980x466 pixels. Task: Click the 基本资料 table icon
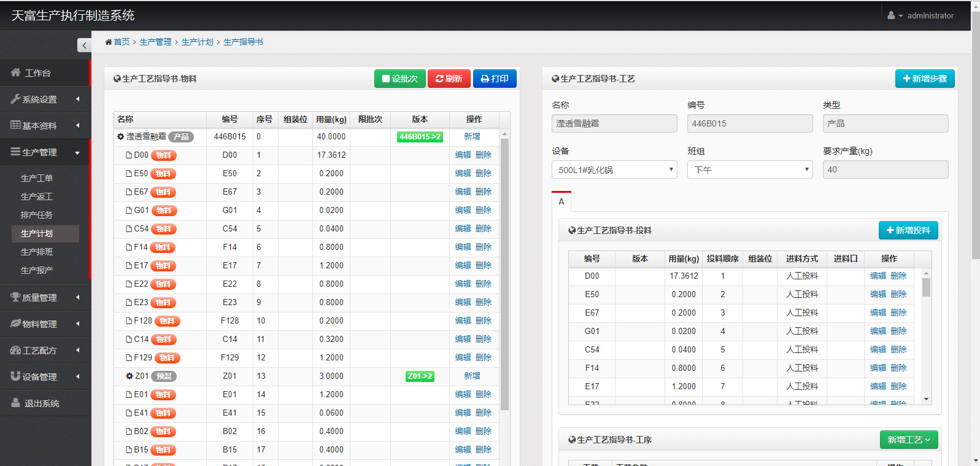[x=15, y=125]
